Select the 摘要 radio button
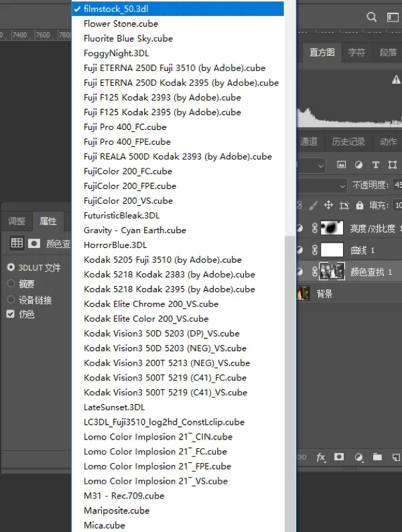402x532 pixels. [11, 283]
